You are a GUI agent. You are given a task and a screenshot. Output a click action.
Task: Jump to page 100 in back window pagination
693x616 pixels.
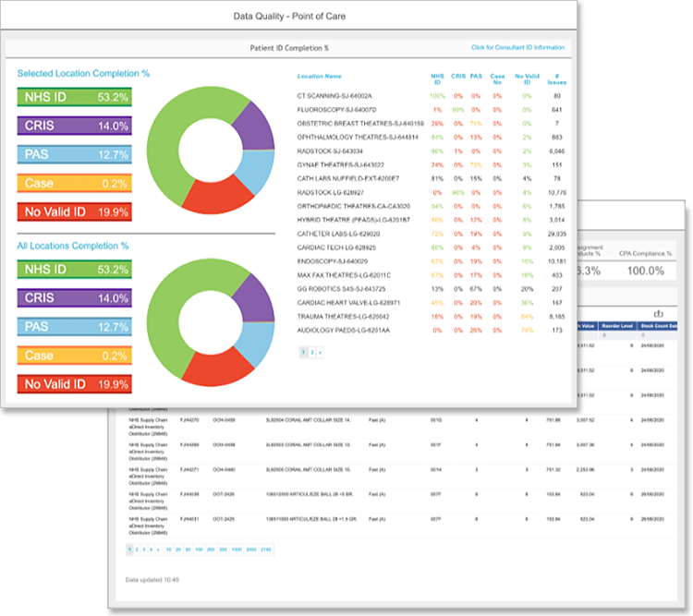click(199, 550)
